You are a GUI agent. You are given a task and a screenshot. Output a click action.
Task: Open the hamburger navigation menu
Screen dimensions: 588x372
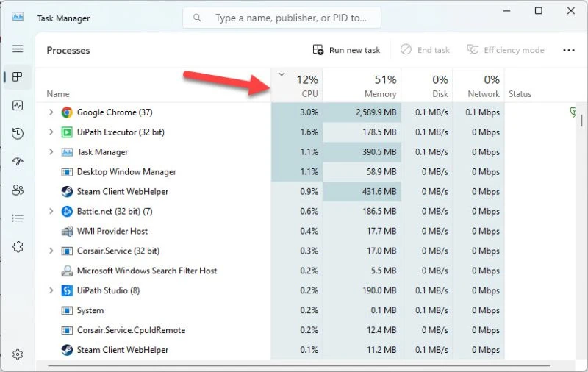[x=18, y=49]
